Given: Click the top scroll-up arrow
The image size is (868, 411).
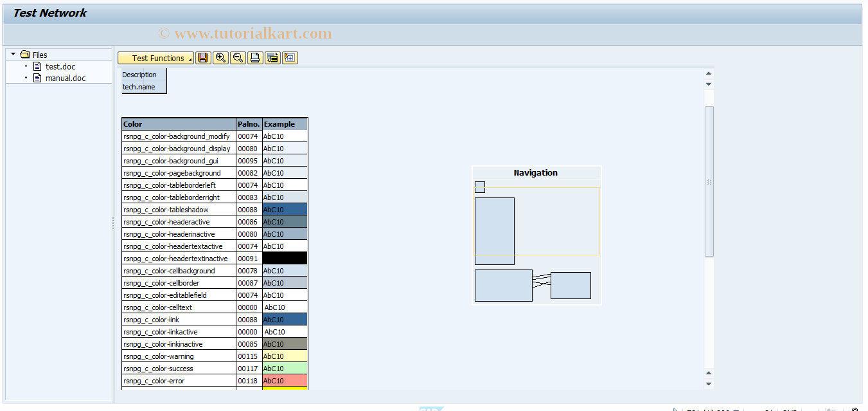Looking at the screenshot, I should pos(709,73).
